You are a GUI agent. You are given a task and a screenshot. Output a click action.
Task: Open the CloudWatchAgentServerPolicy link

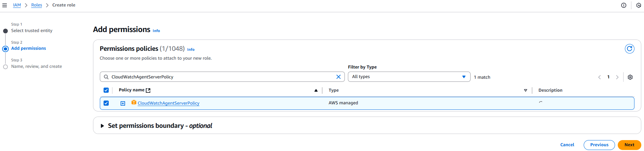pos(168,103)
